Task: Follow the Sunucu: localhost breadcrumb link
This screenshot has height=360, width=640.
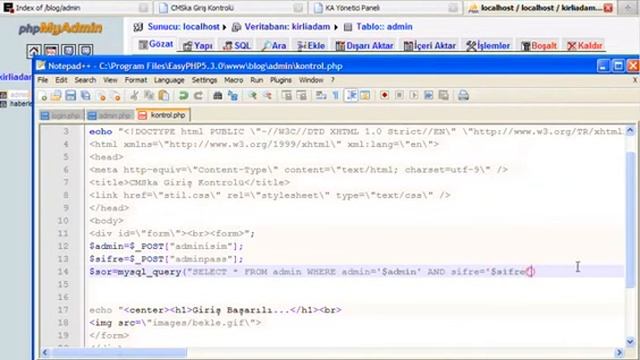Action: pos(183,27)
